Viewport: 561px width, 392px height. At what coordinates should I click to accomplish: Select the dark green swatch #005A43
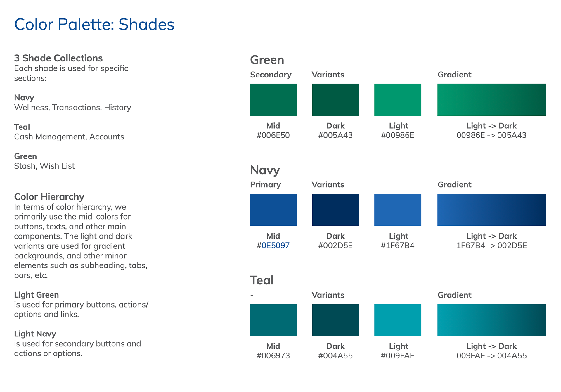(x=335, y=100)
